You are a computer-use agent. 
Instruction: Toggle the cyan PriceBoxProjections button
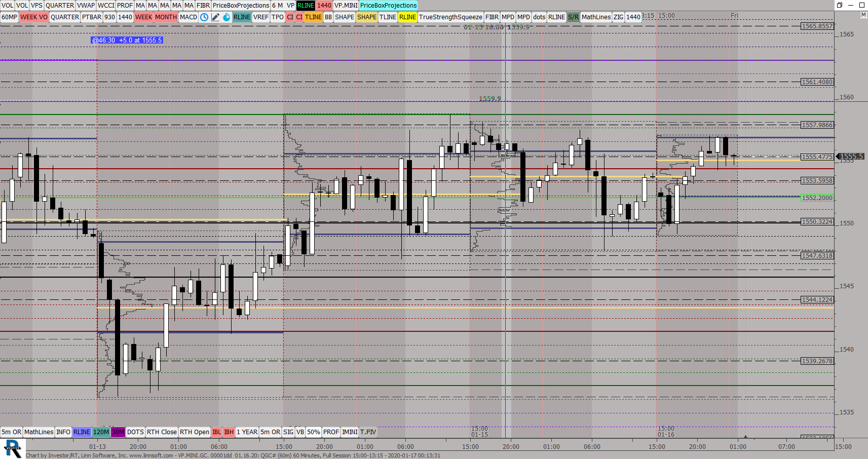[x=389, y=6]
